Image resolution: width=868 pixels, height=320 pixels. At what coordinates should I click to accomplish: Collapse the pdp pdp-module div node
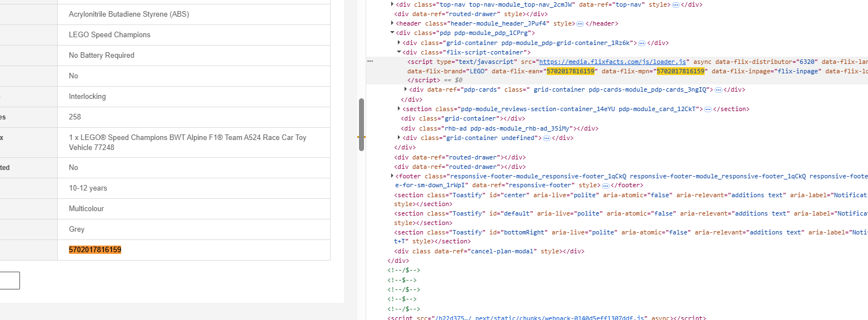393,33
